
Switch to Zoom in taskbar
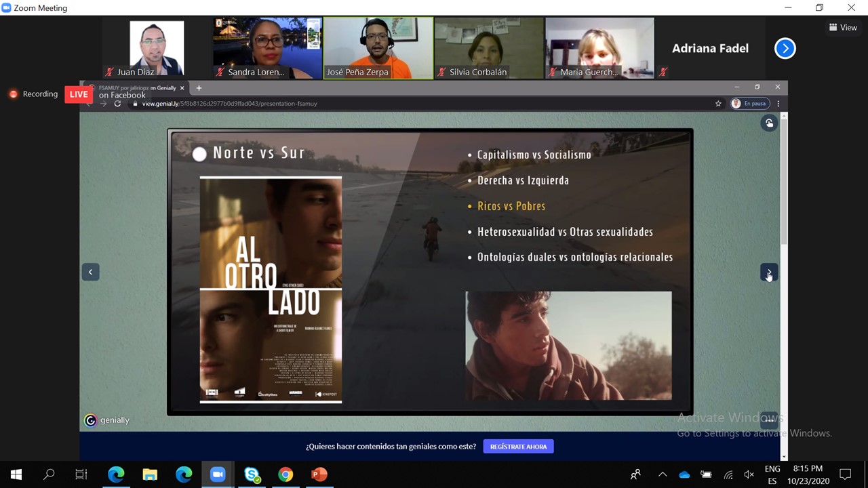(218, 474)
